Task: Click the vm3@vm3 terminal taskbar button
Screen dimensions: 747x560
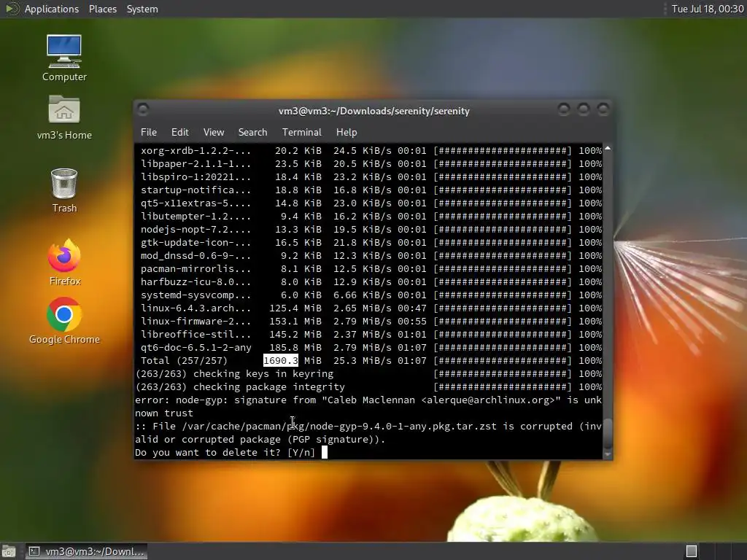Action: point(86,551)
